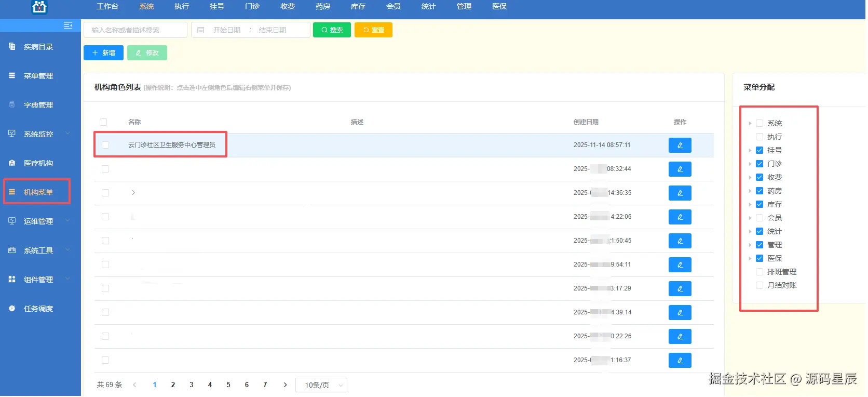868x397 pixels.
Task: Edit role row with time 3:17:29
Action: 680,289
